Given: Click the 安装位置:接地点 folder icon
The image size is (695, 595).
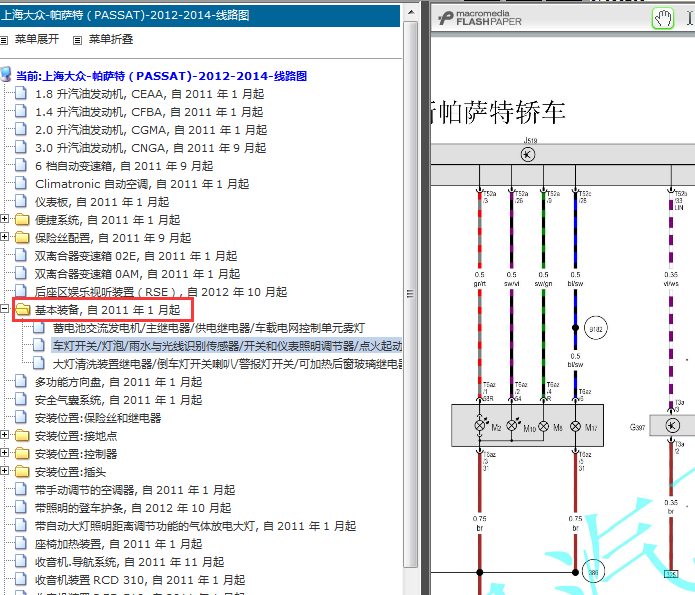Looking at the screenshot, I should 22,435.
